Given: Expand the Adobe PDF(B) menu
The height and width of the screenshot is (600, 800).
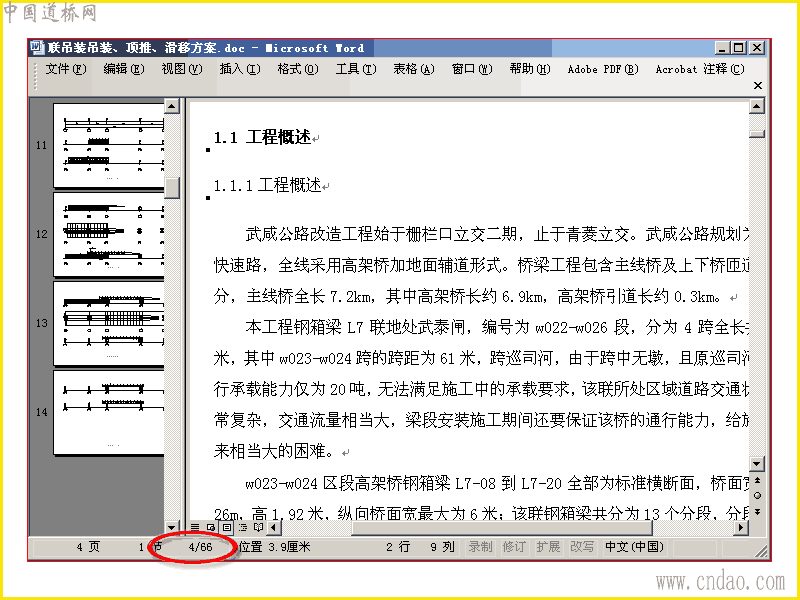Looking at the screenshot, I should coord(603,69).
